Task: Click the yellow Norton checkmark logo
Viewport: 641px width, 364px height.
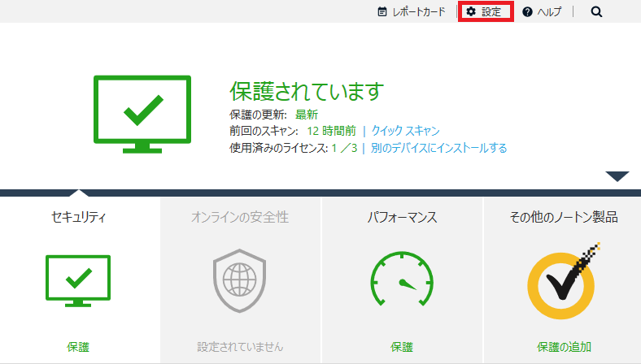Action: click(x=564, y=281)
